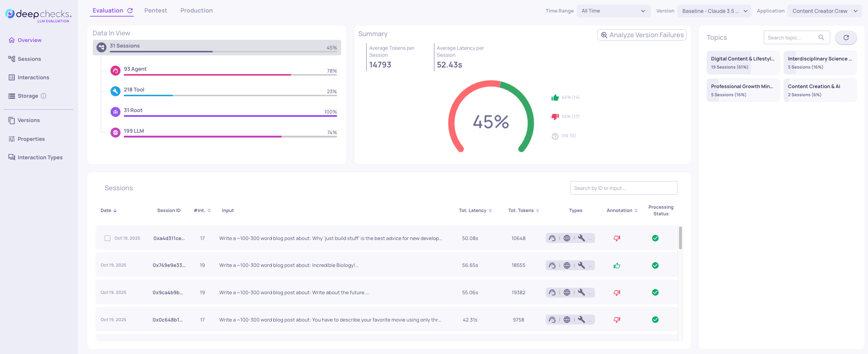
Task: Tick the checkbox for the 0xa4d311ce session
Action: coord(107,238)
